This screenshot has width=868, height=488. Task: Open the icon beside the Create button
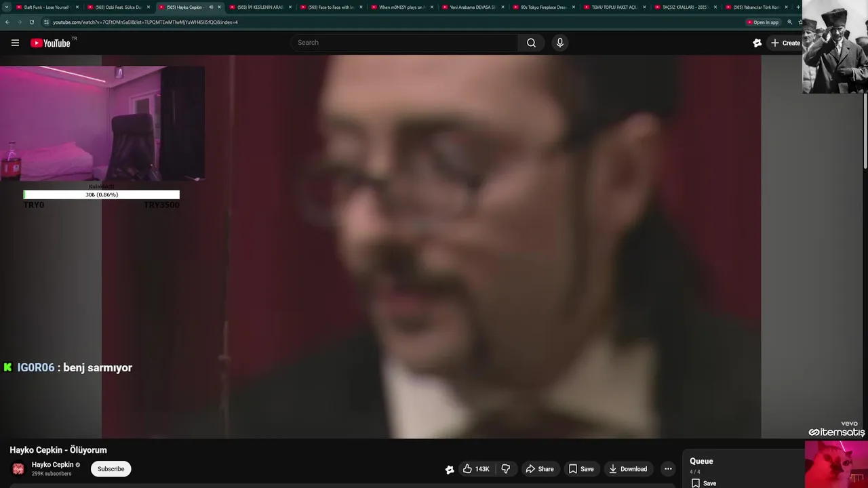tap(757, 43)
